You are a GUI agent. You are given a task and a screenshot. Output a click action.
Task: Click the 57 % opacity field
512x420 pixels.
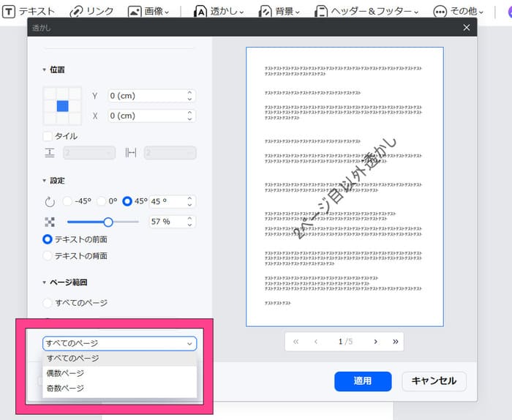172,222
